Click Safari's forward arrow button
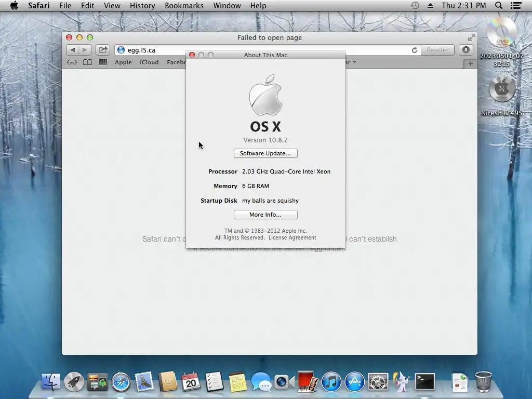The height and width of the screenshot is (399, 532). tap(85, 50)
